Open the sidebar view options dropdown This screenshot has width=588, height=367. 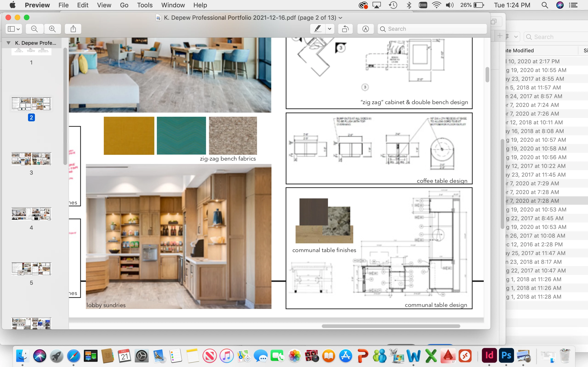[14, 29]
